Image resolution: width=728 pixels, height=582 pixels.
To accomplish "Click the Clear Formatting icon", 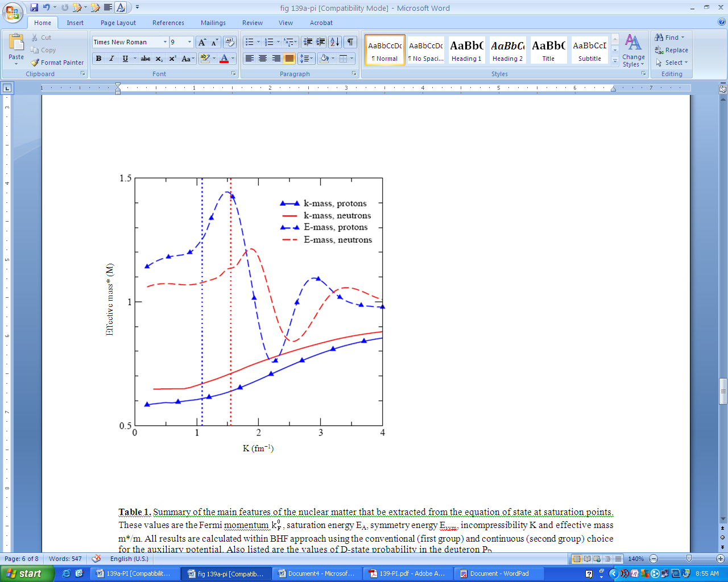I will coord(229,42).
